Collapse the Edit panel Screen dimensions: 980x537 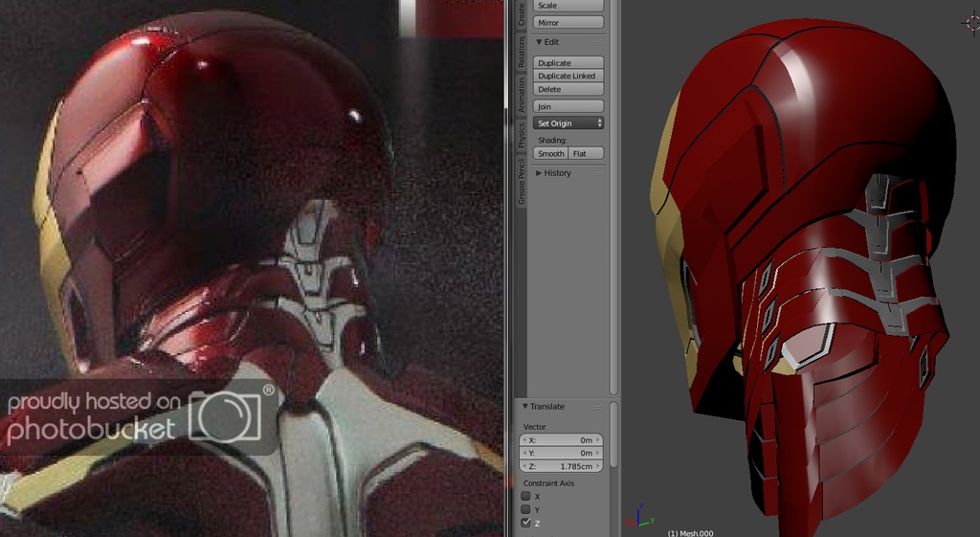point(539,42)
